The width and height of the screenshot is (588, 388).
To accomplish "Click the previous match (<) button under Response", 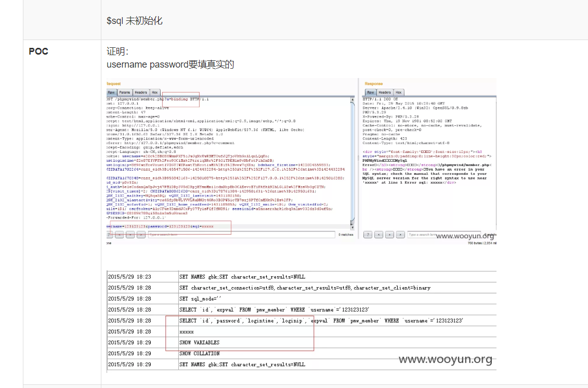I will [x=378, y=235].
